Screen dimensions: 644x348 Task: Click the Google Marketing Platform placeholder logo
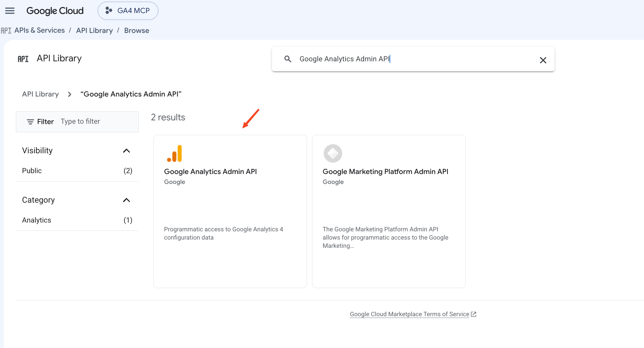333,154
